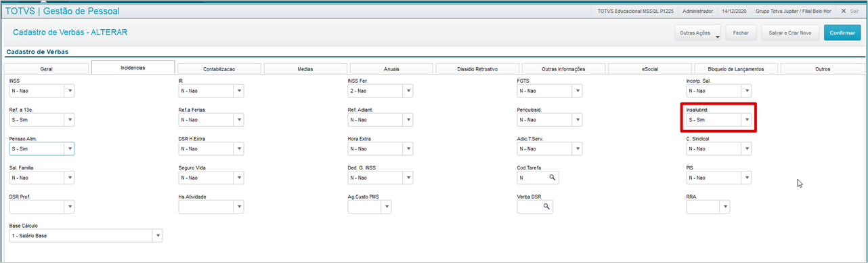
Task: Open the IR dropdown
Action: pos(238,91)
